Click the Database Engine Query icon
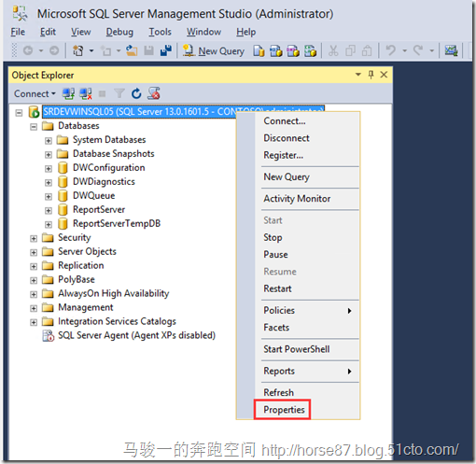 [259, 50]
